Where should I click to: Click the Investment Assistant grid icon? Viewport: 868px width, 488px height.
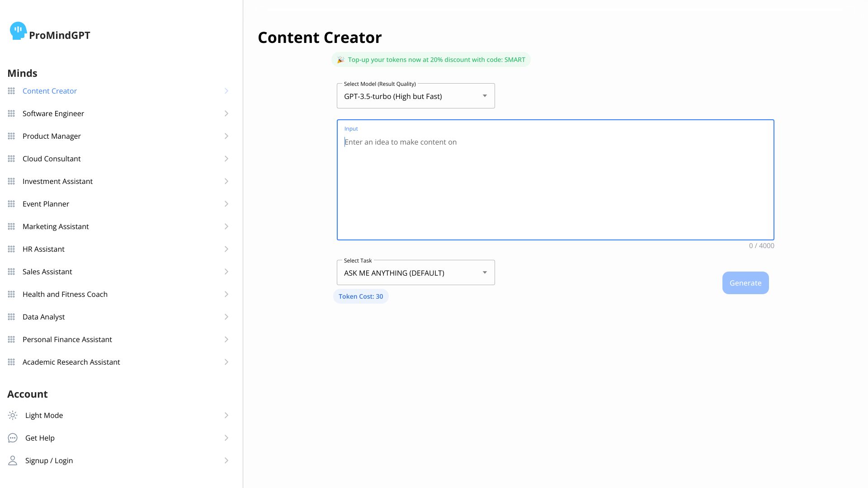(x=11, y=181)
